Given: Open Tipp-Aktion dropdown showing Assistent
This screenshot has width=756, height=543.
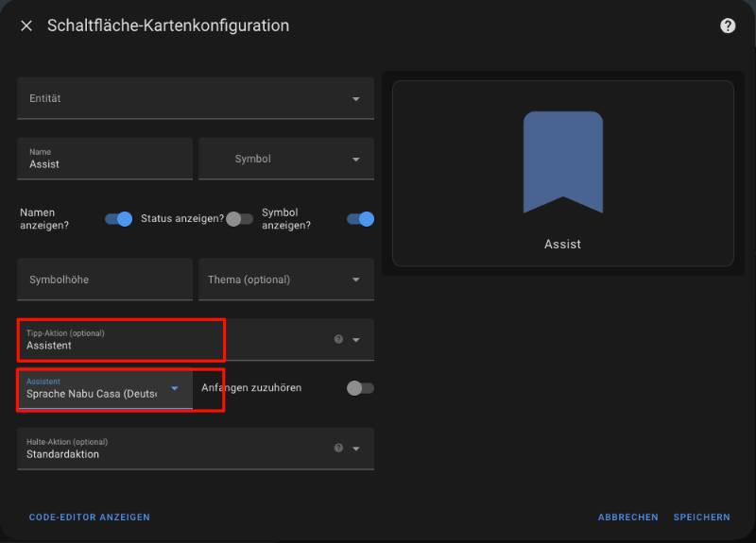Looking at the screenshot, I should coord(196,340).
